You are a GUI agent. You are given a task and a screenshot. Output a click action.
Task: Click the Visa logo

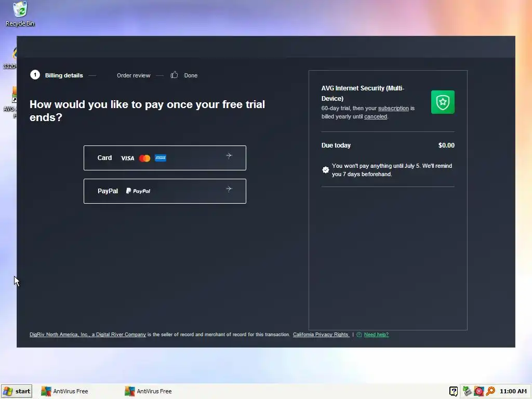point(128,158)
